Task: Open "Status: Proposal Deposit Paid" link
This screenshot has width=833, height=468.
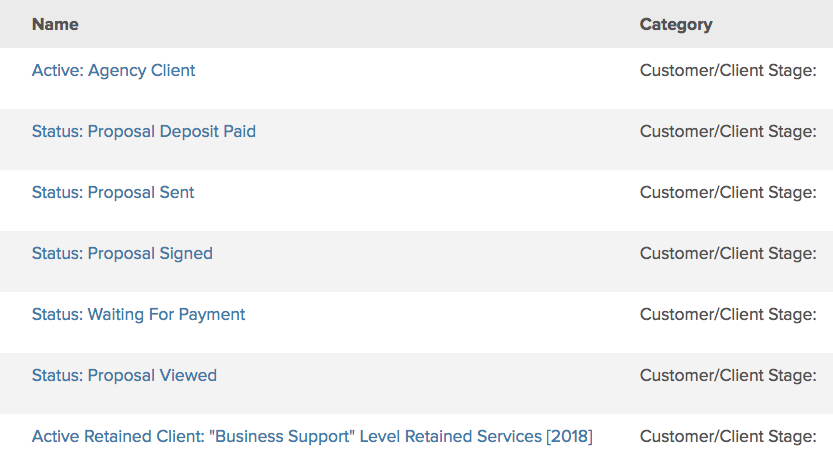Action: coord(143,131)
